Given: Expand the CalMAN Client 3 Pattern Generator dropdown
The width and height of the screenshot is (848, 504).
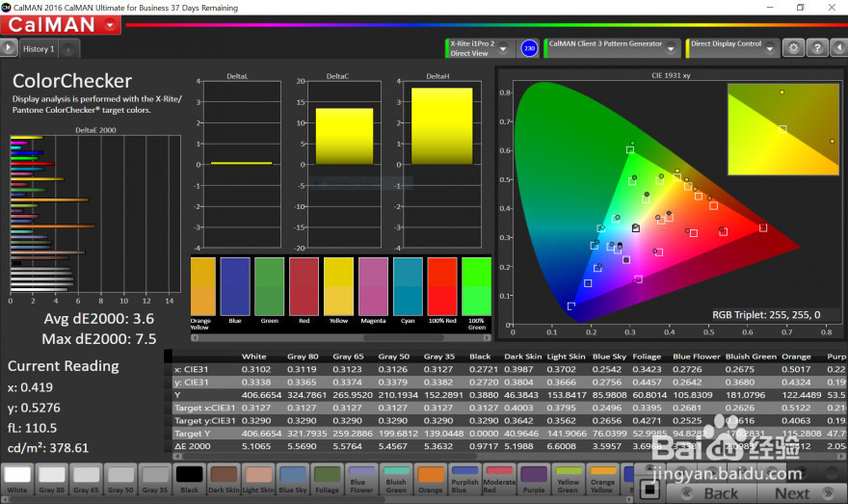Looking at the screenshot, I should tap(671, 49).
